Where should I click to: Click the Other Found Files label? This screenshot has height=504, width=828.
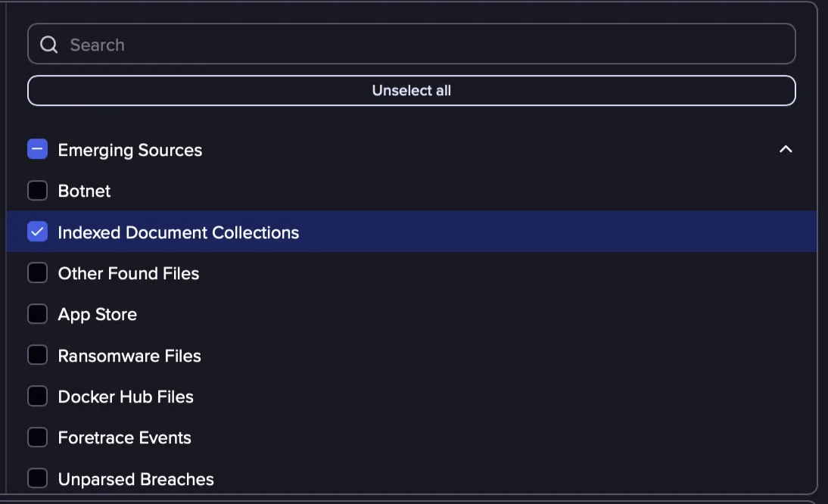pos(129,273)
